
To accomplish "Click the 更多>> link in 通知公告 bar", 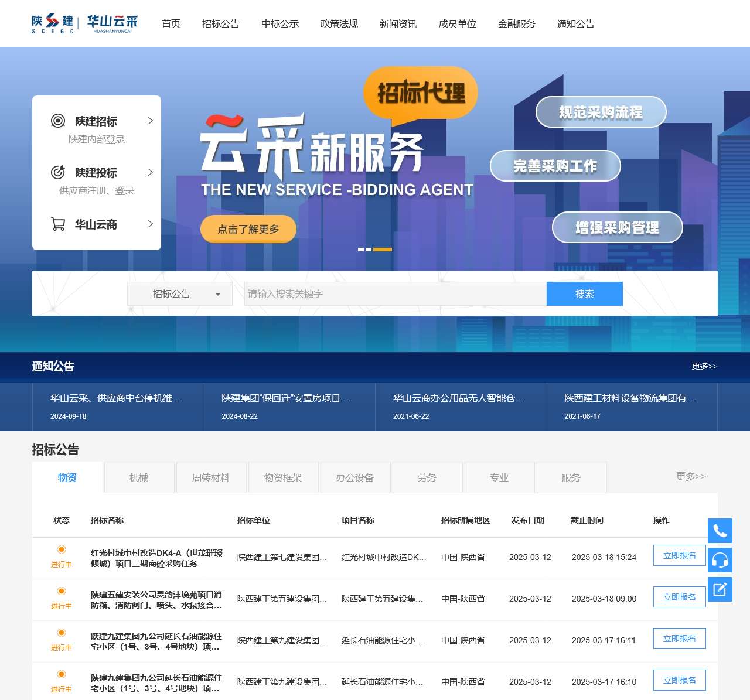I will coord(704,366).
